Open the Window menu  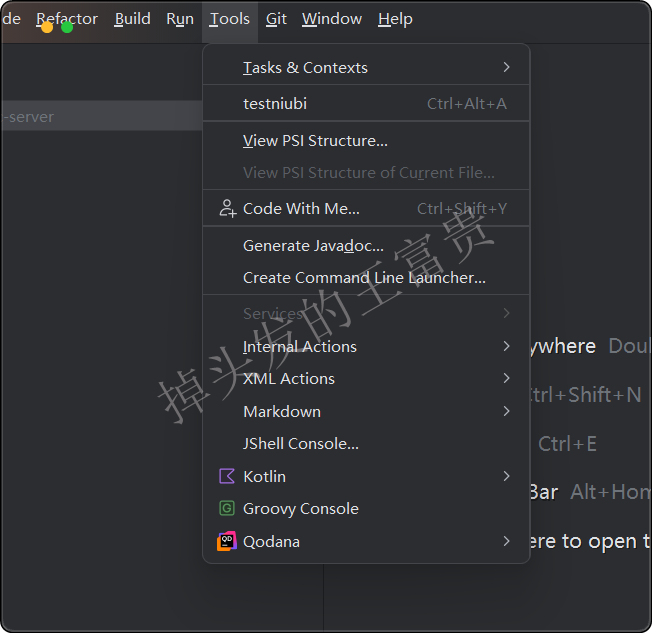[332, 19]
